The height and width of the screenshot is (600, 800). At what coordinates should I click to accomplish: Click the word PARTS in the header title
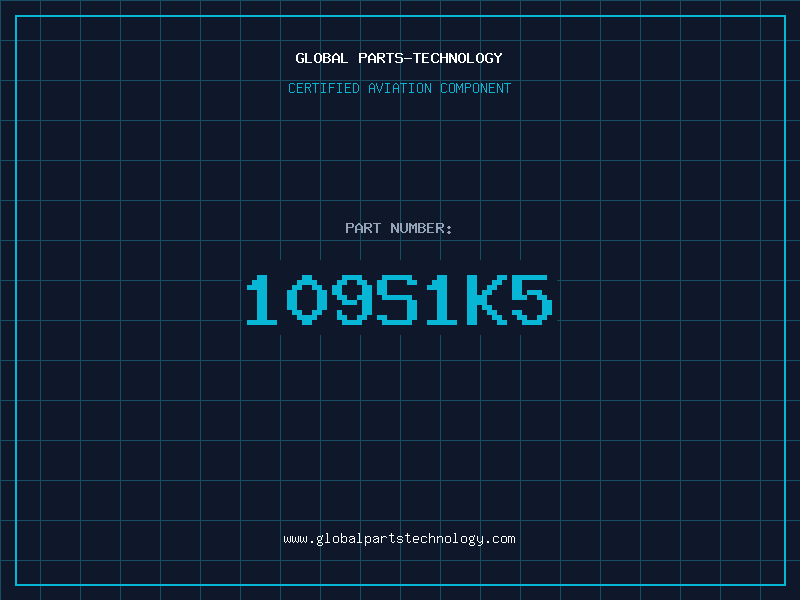click(380, 59)
